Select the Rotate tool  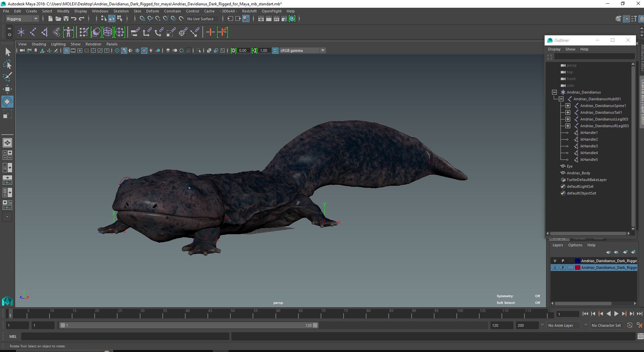(x=7, y=101)
